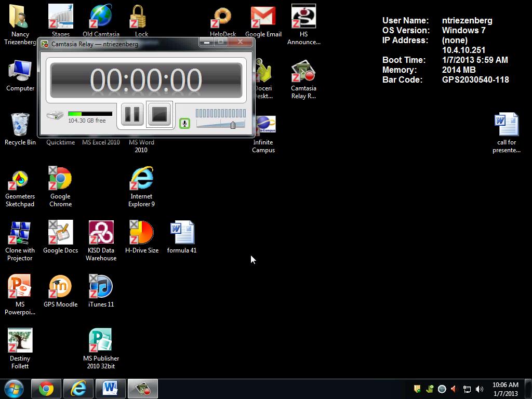Stop the Camtasia Relay recording

click(x=159, y=115)
